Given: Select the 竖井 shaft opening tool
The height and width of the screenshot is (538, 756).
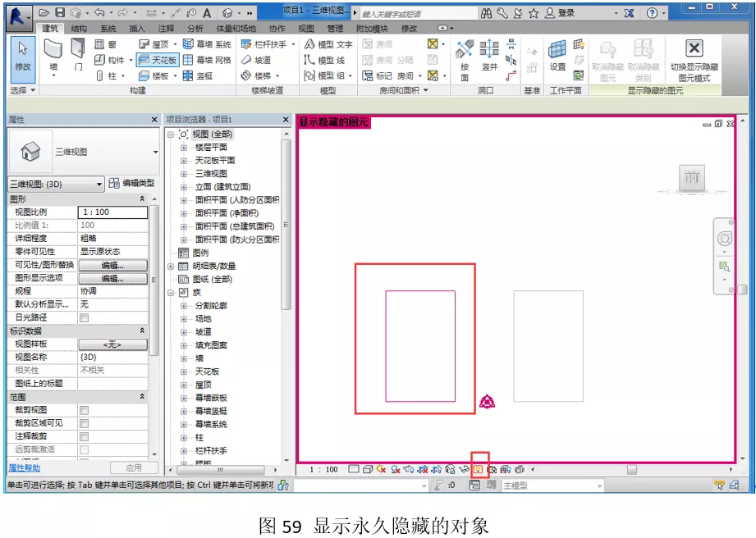Looking at the screenshot, I should pyautogui.click(x=489, y=56).
